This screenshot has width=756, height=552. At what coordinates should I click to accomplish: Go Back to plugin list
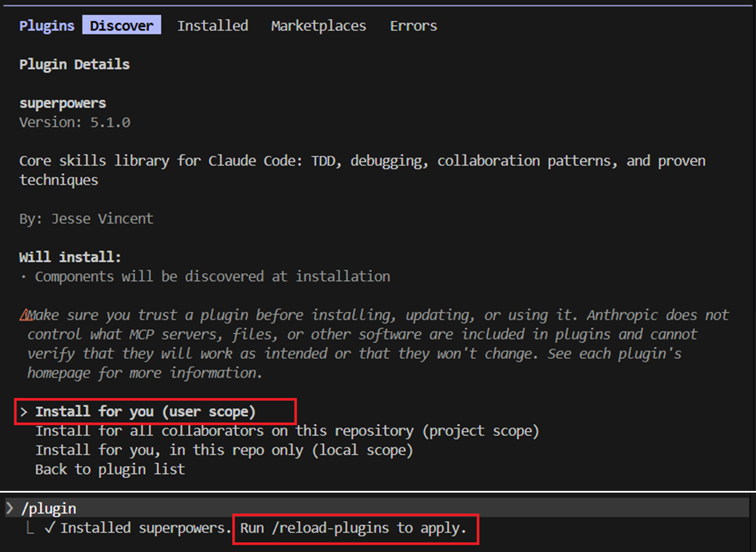point(110,469)
